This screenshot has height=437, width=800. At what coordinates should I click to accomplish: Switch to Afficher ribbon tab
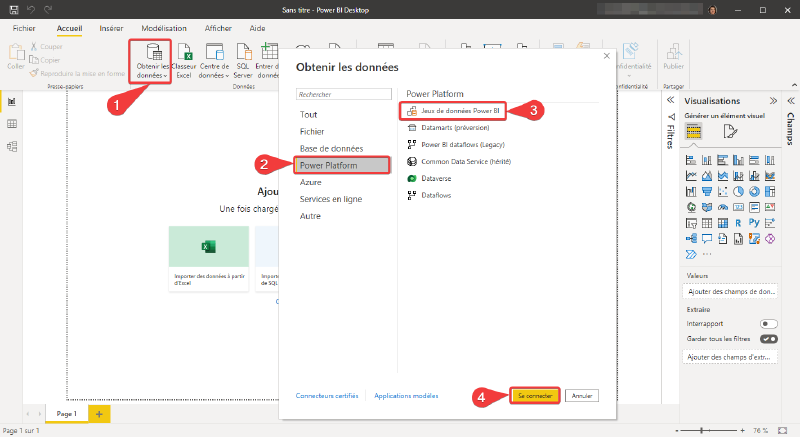(x=218, y=29)
